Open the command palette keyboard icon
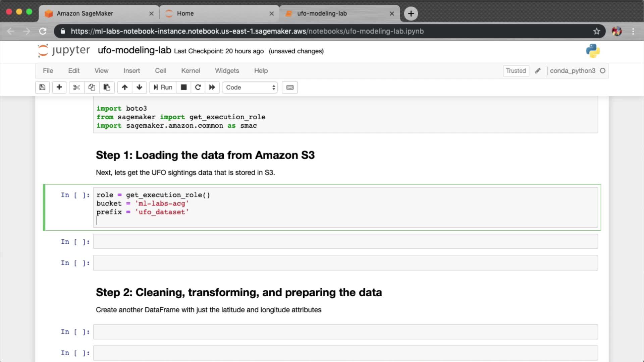Image resolution: width=644 pixels, height=362 pixels. pyautogui.click(x=290, y=87)
